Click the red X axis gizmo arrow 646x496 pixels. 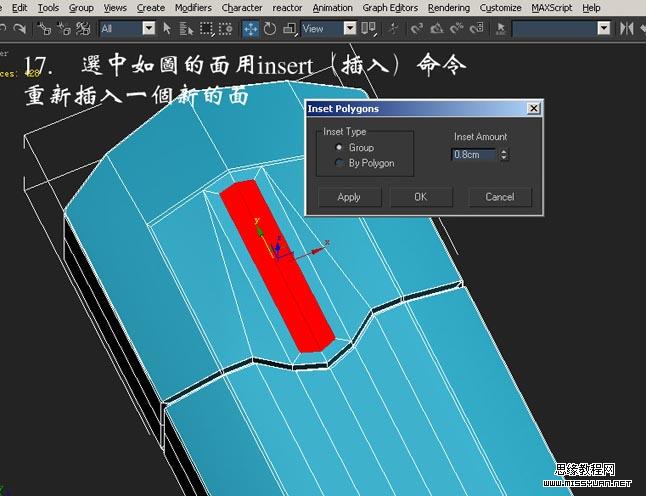(x=318, y=249)
